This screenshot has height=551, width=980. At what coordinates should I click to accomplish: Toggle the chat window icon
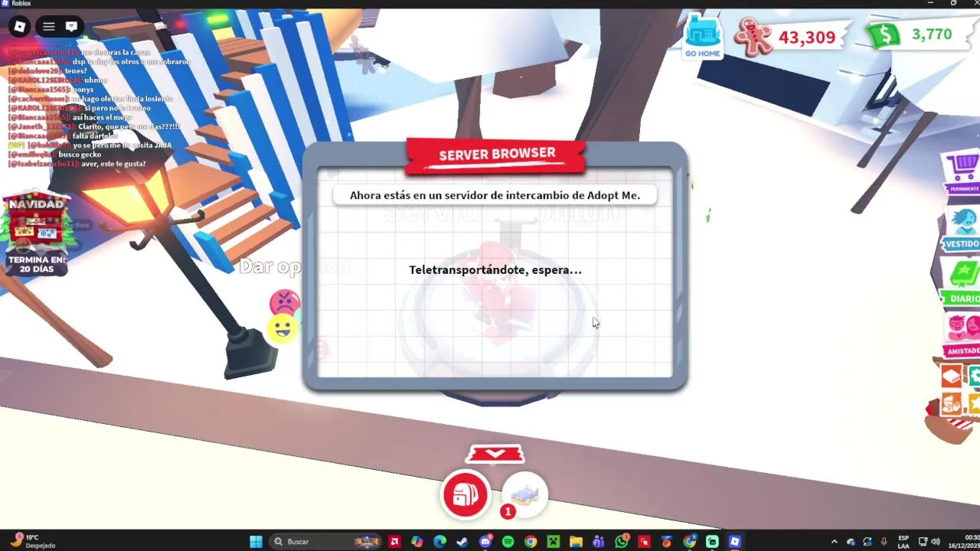pos(71,27)
